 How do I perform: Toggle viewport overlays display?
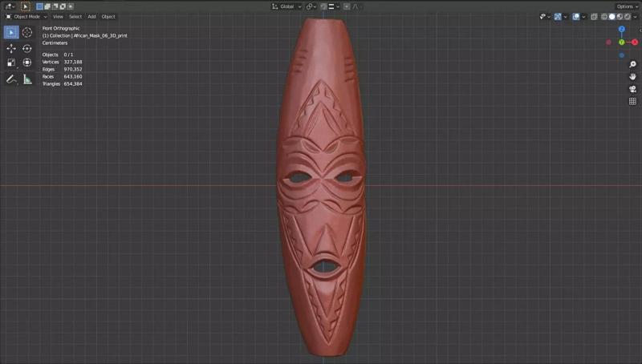click(x=576, y=17)
